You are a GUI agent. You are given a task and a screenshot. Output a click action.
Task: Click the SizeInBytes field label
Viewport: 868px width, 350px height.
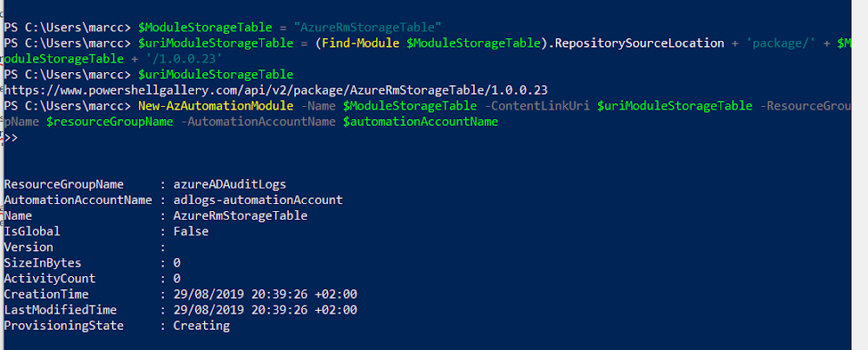tap(43, 263)
